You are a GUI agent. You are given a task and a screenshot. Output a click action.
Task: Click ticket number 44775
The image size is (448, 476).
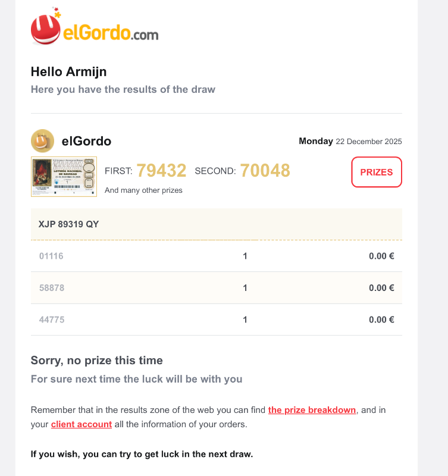click(52, 320)
